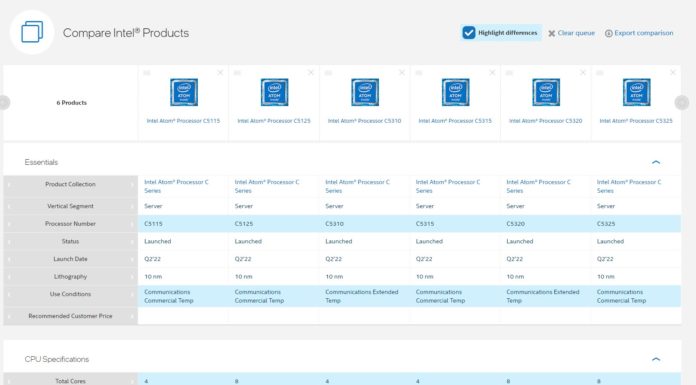Open Intel Atom Processor C5325 link
Viewport: 696px width, 385px height.
click(x=636, y=121)
